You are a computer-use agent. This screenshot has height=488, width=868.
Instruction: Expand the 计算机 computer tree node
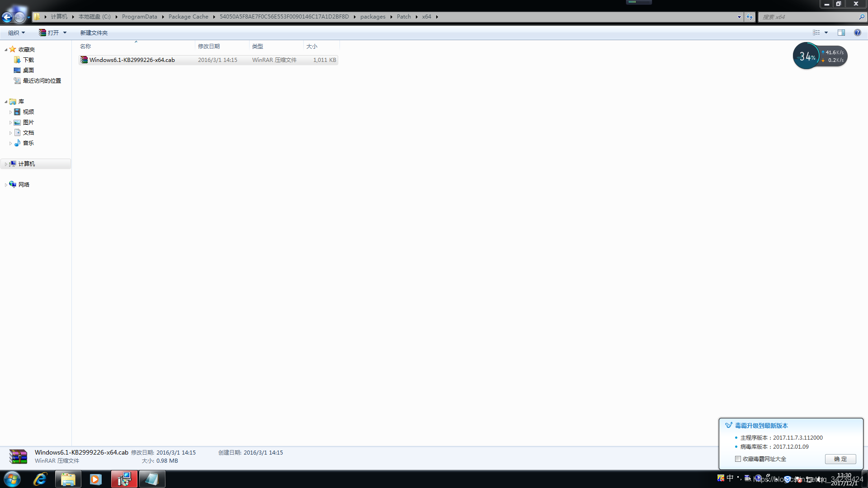click(6, 163)
